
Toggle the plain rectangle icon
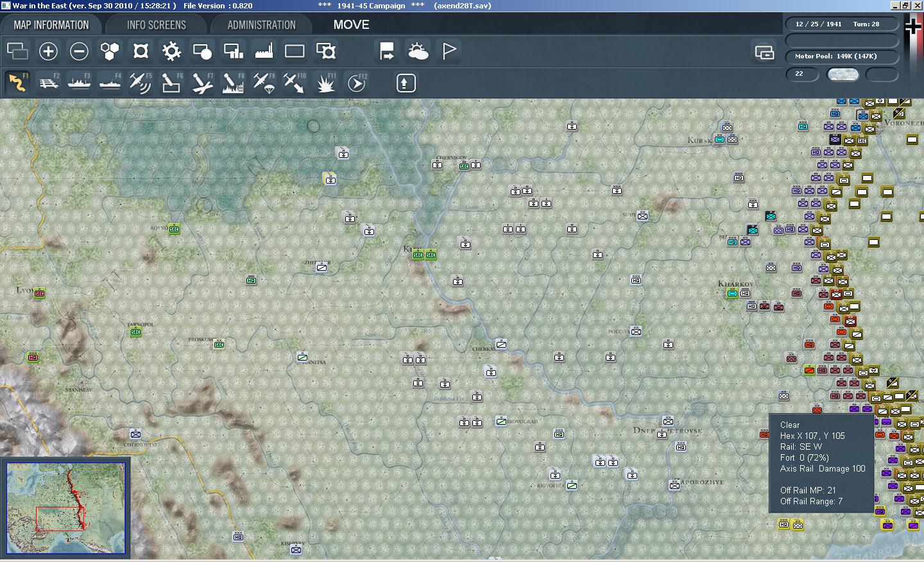[295, 51]
